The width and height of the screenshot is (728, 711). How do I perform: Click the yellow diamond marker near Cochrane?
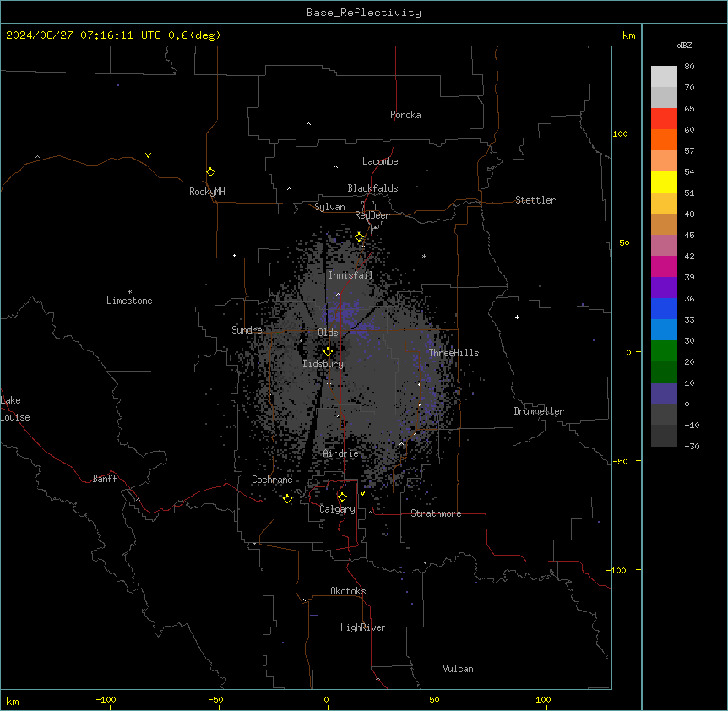tap(287, 498)
